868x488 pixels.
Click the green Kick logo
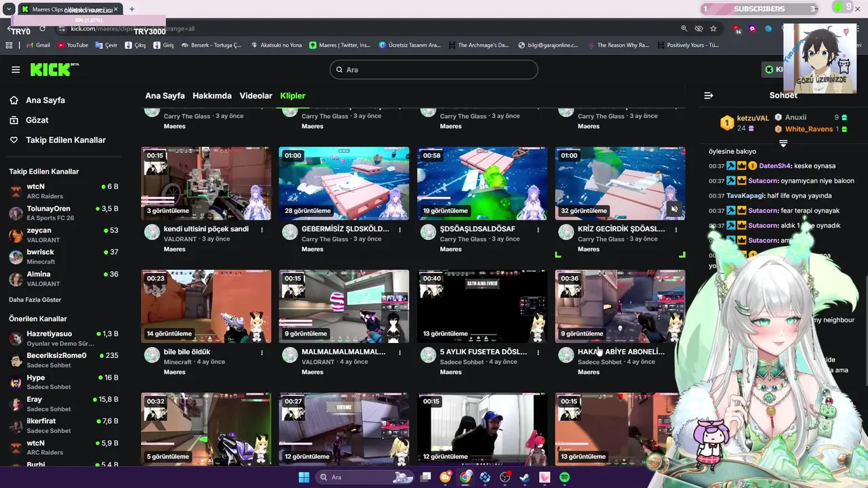click(54, 69)
